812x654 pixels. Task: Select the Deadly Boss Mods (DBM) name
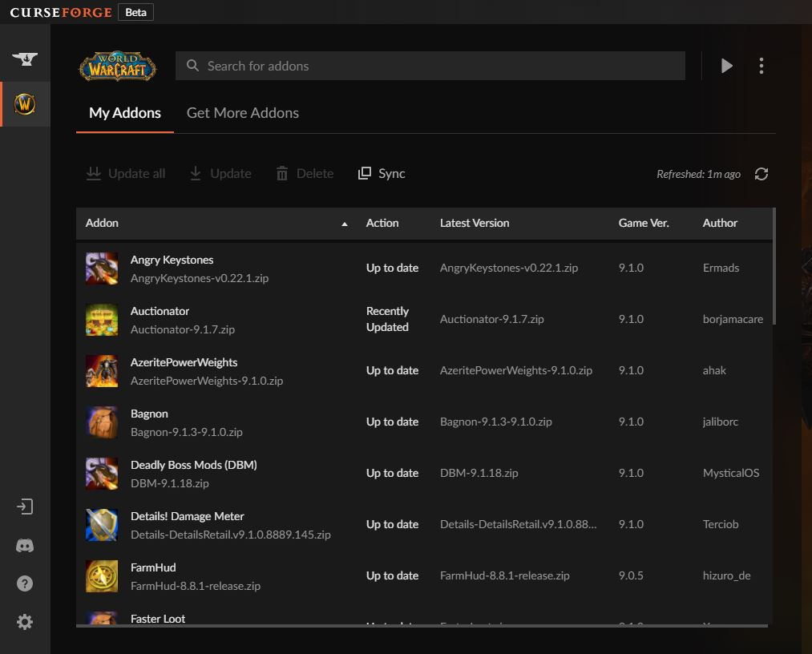[194, 465]
